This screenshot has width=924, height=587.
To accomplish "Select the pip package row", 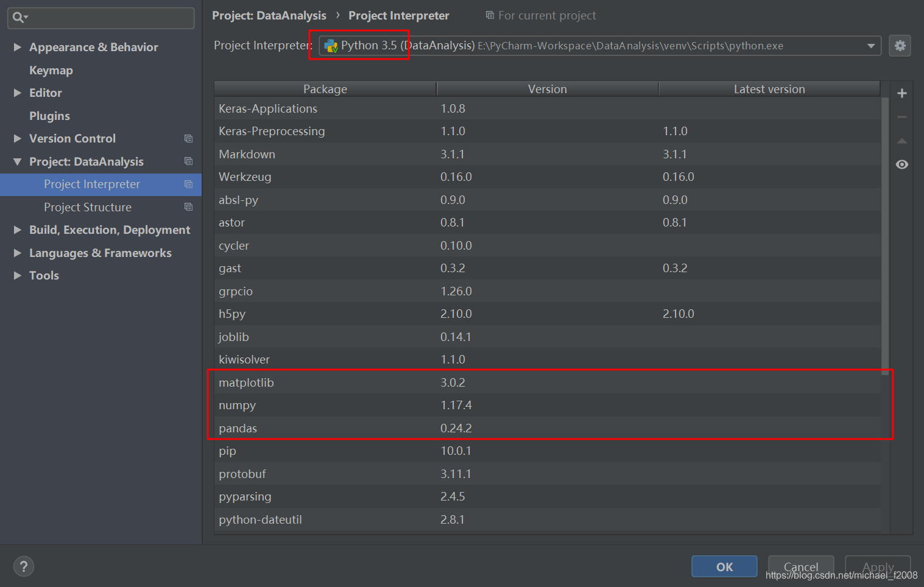I will tap(547, 451).
